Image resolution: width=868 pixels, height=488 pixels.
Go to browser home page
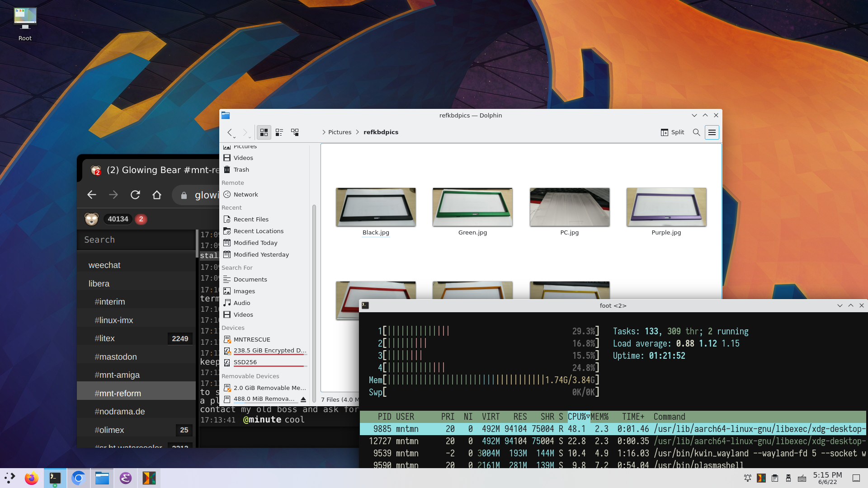point(157,195)
